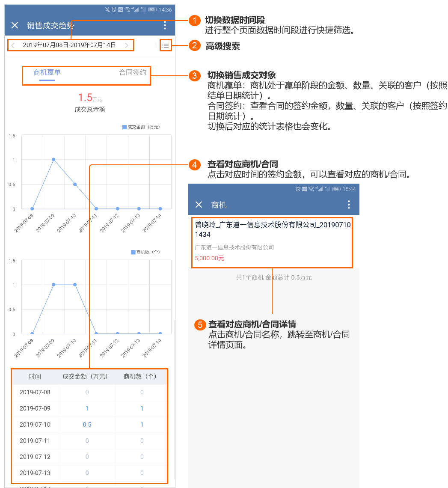
Task: Tap the Wi-Fi icon in 商机 phone status bar
Action: pos(311,189)
